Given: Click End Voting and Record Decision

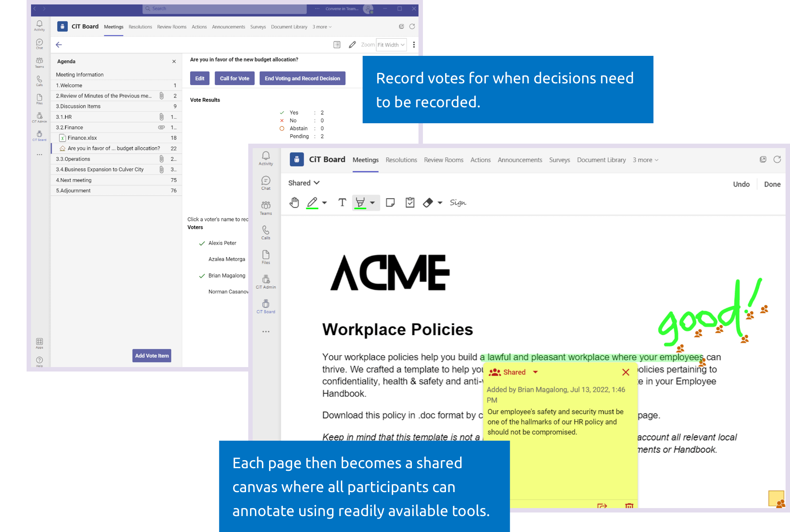Looking at the screenshot, I should (x=302, y=78).
